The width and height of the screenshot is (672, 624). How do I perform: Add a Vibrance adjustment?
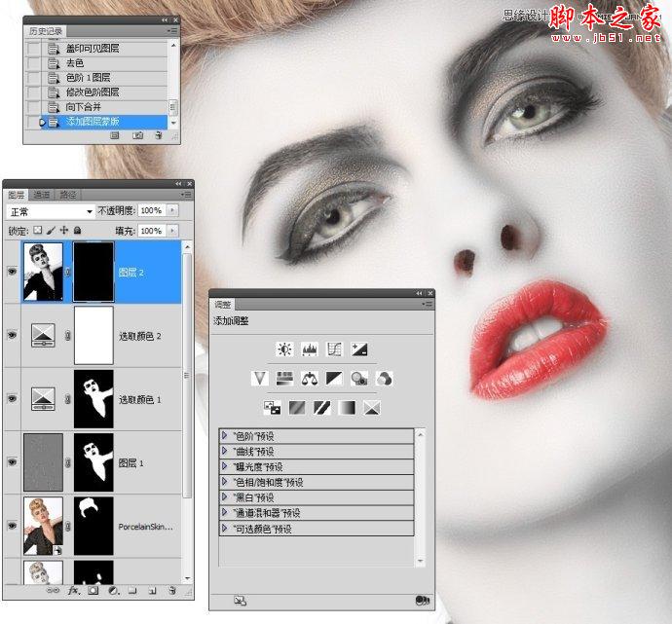click(260, 378)
